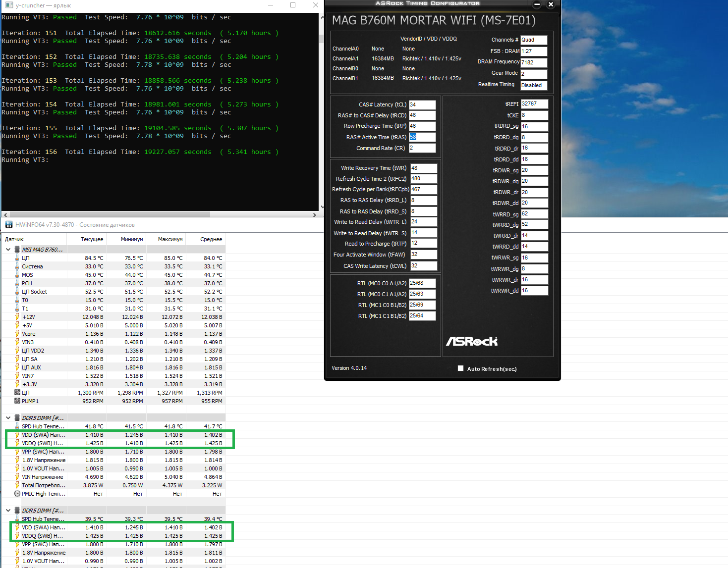This screenshot has height=568, width=728.
Task: Click the fan icon of the PUMP1 row
Action: click(x=17, y=401)
